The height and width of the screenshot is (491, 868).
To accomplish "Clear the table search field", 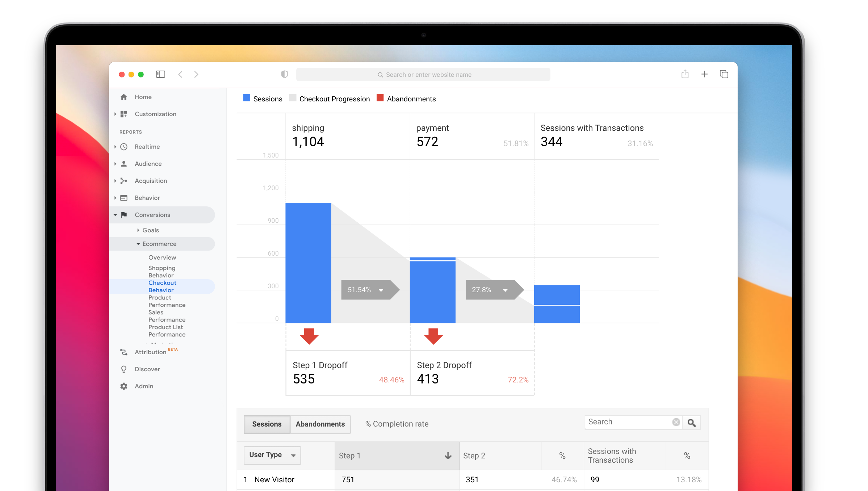I will (x=676, y=422).
